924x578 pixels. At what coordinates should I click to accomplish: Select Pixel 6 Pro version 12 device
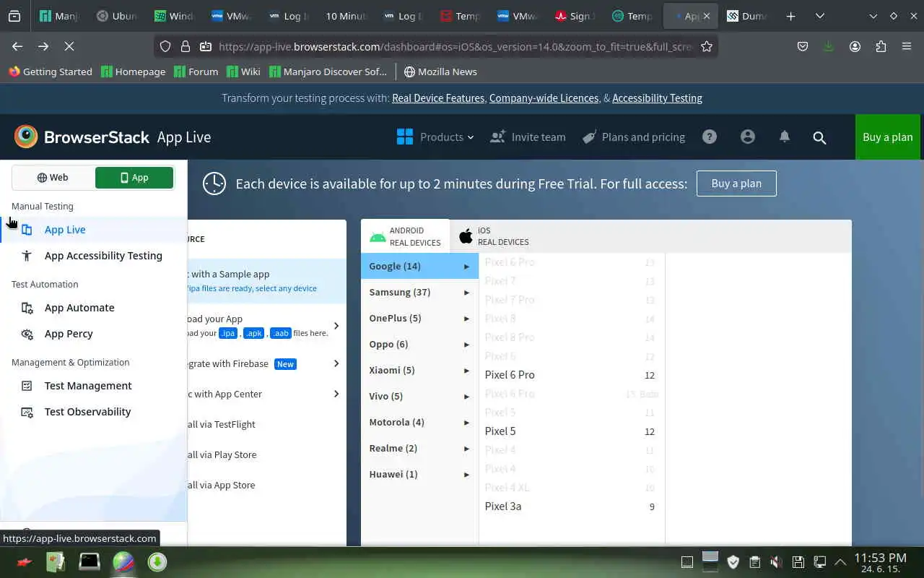[x=570, y=375]
